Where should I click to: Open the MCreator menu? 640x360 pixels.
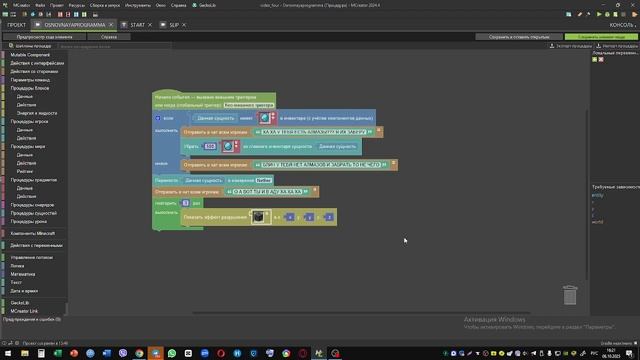tap(21, 5)
